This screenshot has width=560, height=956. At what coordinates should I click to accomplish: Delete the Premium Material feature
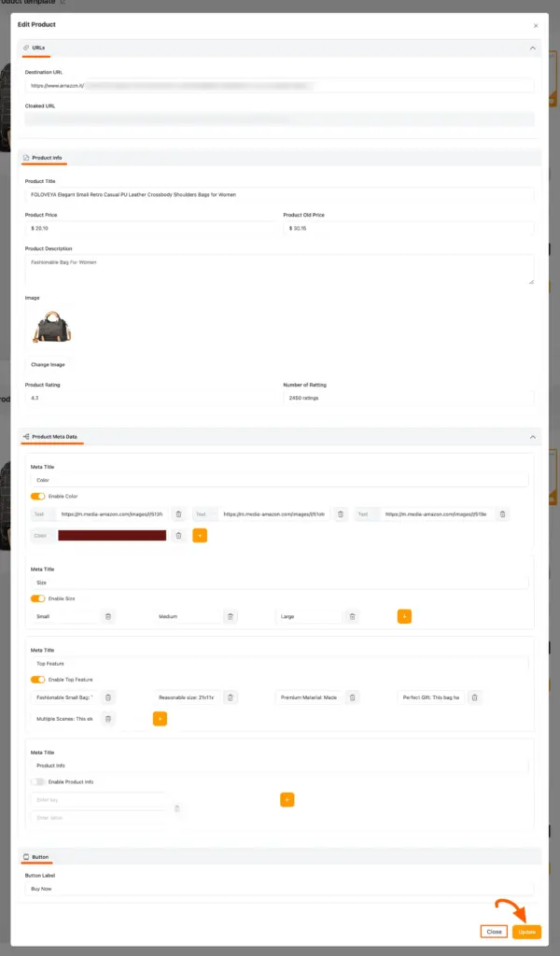coord(352,696)
